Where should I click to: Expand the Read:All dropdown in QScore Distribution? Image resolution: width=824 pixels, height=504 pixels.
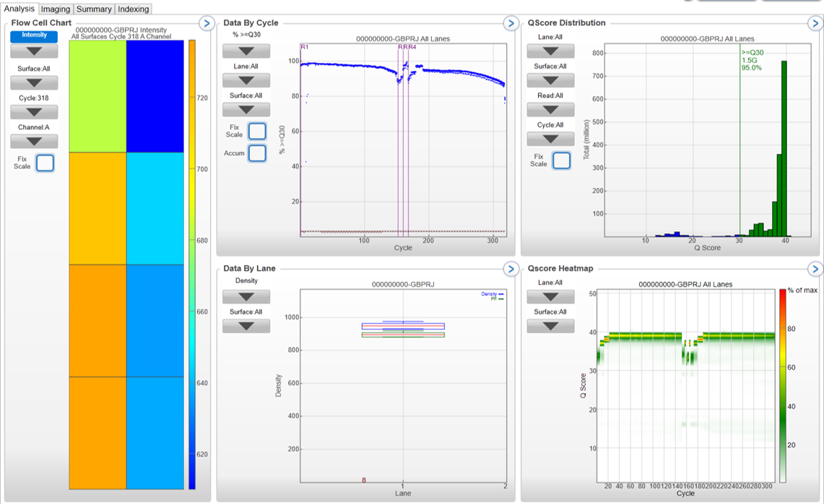click(550, 109)
